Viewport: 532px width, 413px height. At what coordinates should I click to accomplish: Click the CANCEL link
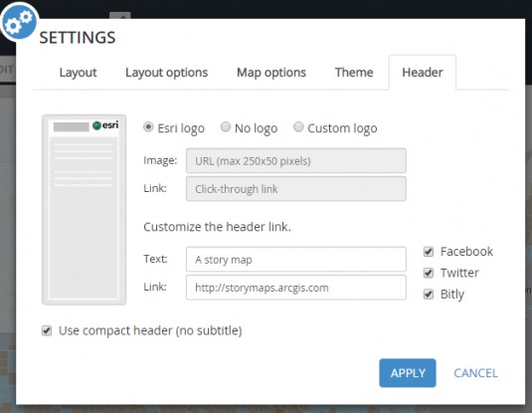[475, 373]
